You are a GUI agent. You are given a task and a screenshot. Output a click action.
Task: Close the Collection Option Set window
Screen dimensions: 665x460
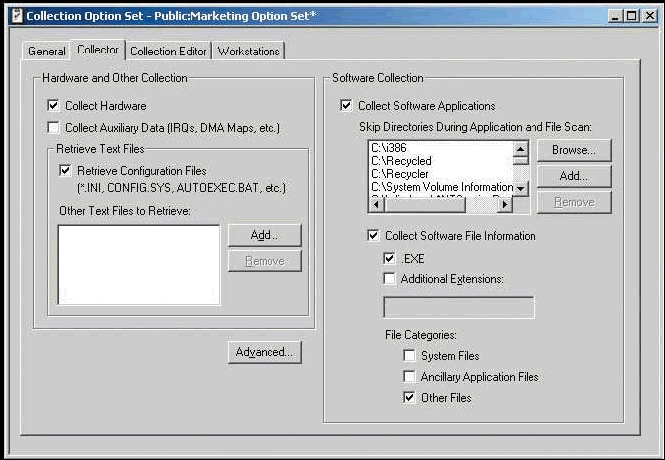[649, 16]
